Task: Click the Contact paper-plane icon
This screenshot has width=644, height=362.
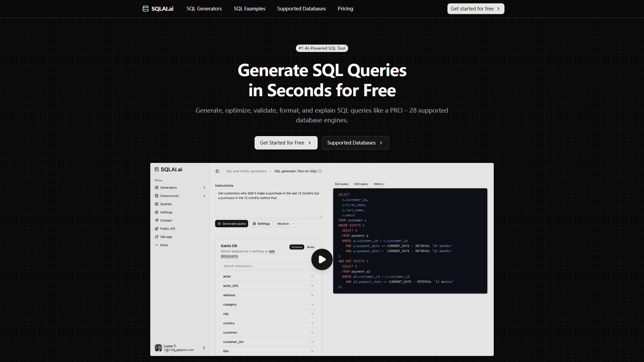Action: tap(157, 221)
